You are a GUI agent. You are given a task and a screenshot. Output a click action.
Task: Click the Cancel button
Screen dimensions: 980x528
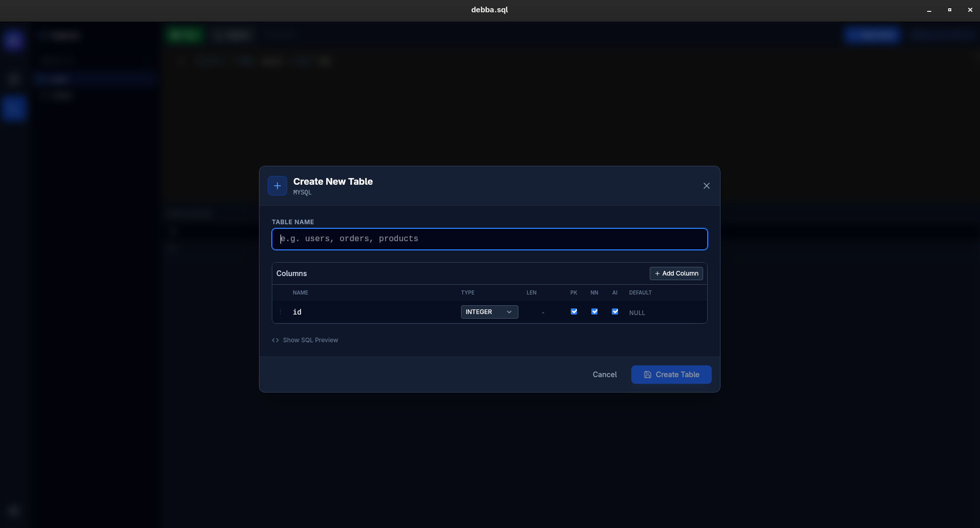(605, 375)
